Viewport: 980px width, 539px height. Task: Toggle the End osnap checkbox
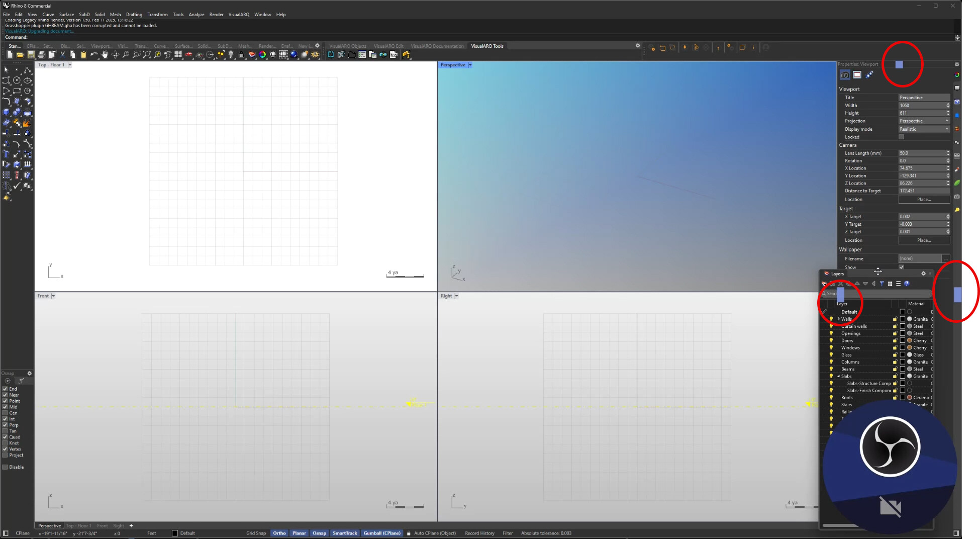click(5, 389)
